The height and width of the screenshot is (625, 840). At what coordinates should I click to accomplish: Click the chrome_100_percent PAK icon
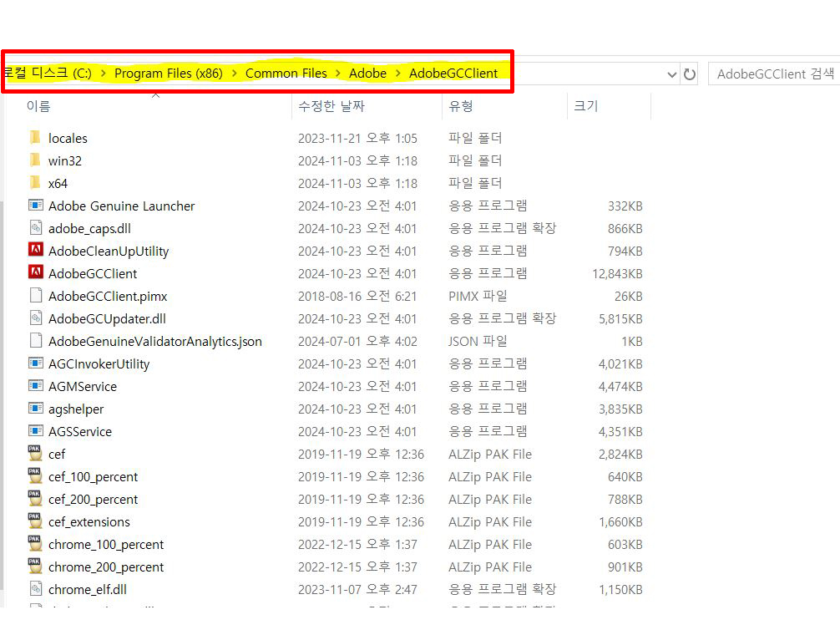click(x=35, y=543)
